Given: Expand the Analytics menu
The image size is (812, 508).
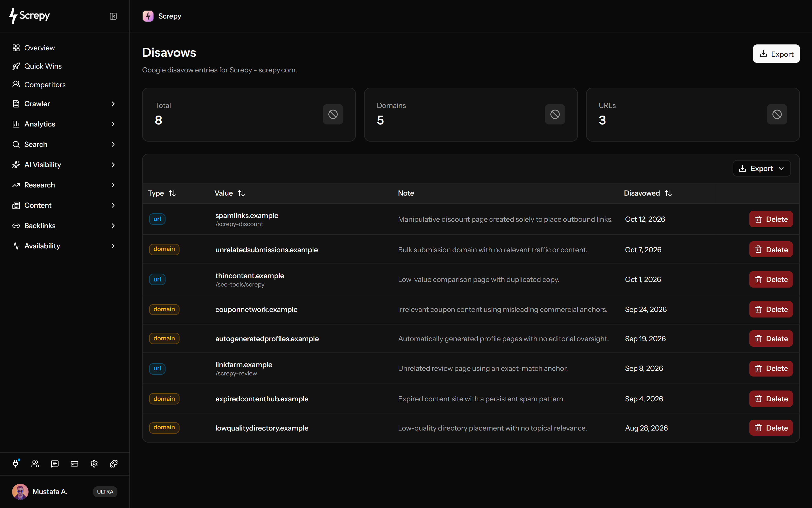Looking at the screenshot, I should pyautogui.click(x=64, y=124).
